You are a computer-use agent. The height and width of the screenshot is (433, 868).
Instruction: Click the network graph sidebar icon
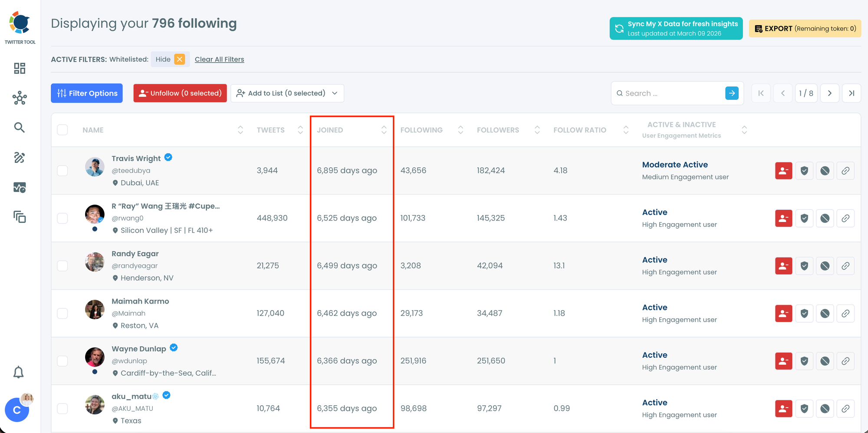[x=20, y=98]
